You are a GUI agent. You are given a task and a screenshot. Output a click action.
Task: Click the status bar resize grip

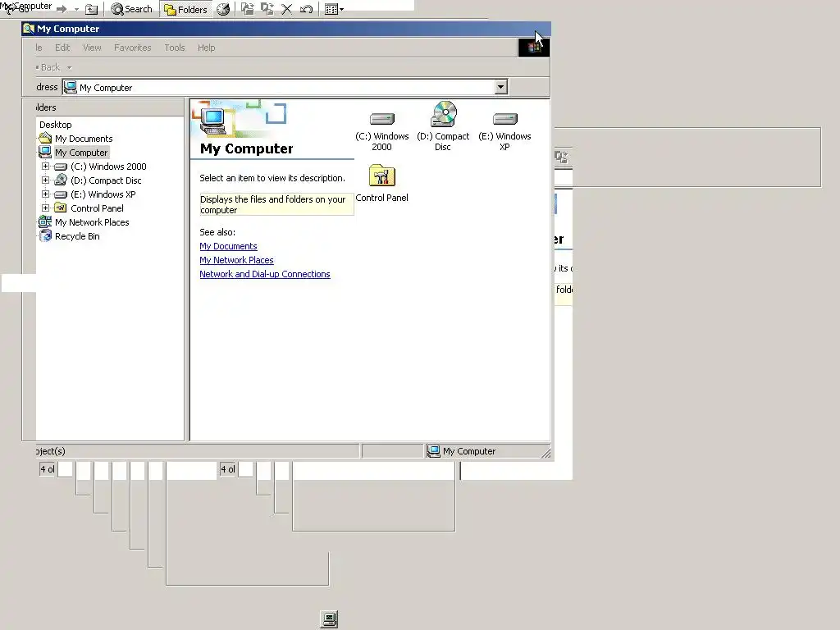[x=546, y=453]
